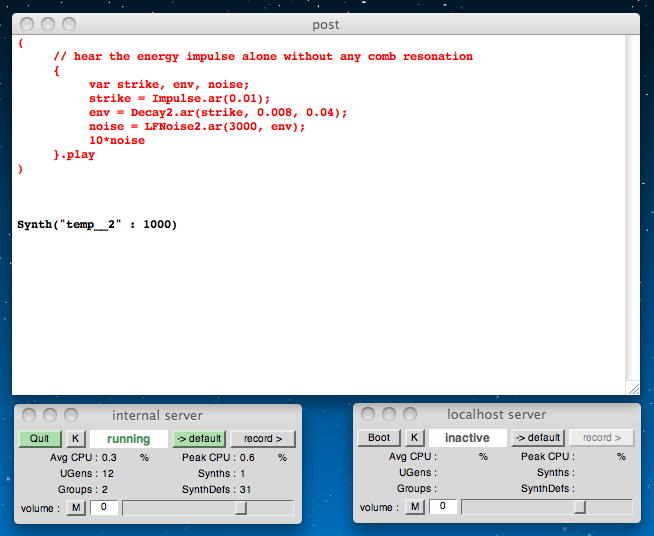Viewport: 654px width, 536px height.
Task: Close the post window
Action: click(x=27, y=24)
